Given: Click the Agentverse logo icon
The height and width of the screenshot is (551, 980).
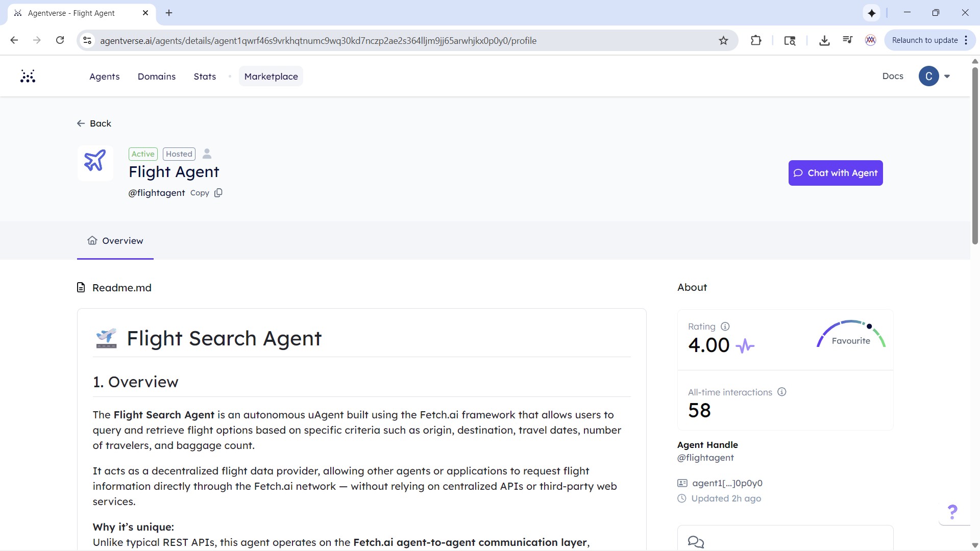Looking at the screenshot, I should click(28, 76).
